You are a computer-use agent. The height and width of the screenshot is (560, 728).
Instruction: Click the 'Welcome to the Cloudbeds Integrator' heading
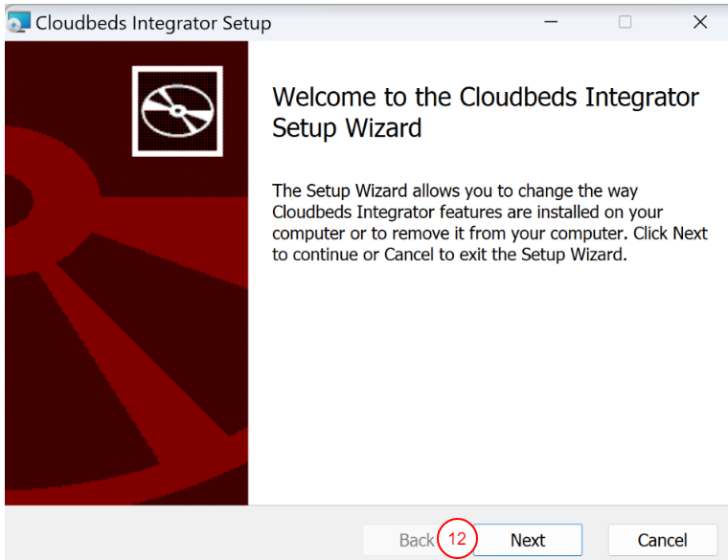(x=486, y=112)
